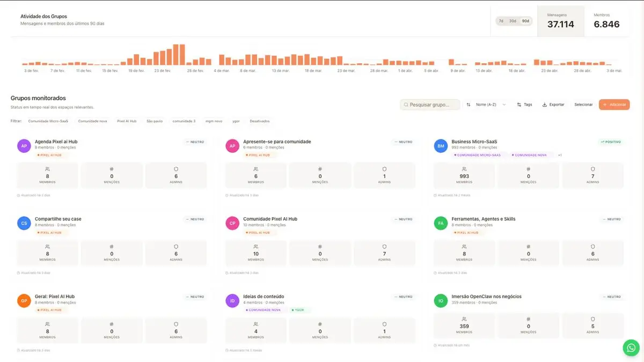Toggle the Pixel AI Hub filter chip
The width and height of the screenshot is (644, 362).
(x=127, y=121)
